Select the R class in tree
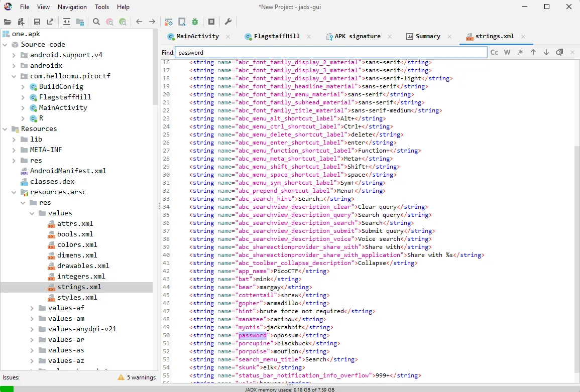The image size is (580, 392). tap(41, 118)
